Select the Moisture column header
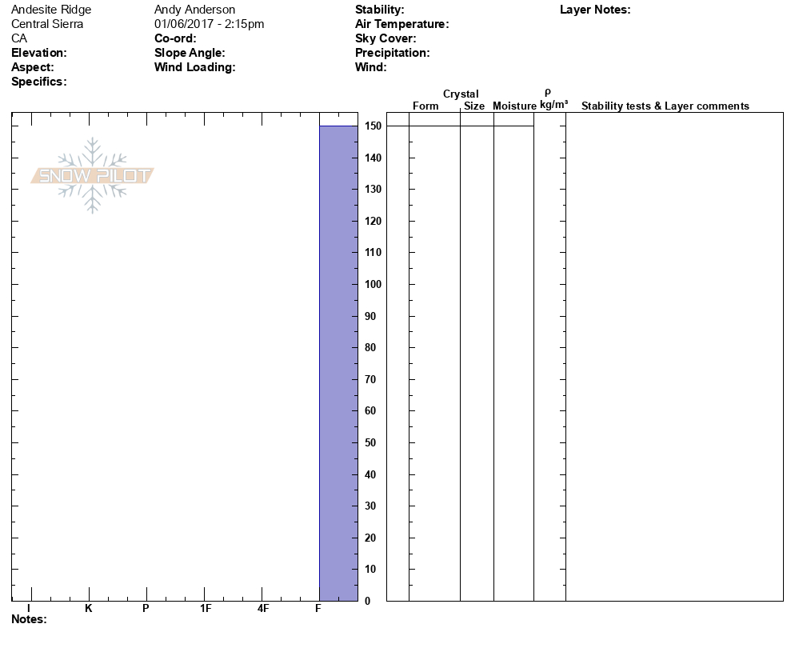795x672 pixels. click(x=514, y=106)
